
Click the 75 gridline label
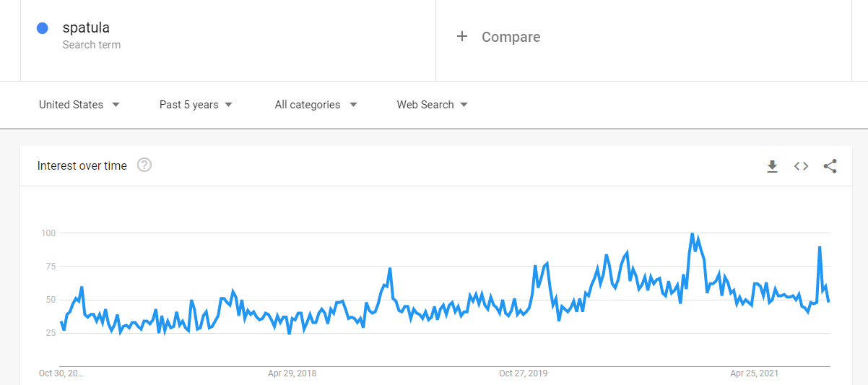point(49,267)
